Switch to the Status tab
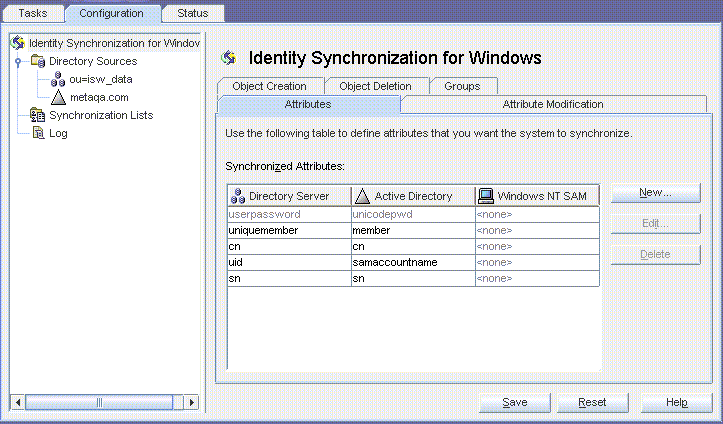Image resolution: width=723 pixels, height=424 pixels. [x=193, y=13]
